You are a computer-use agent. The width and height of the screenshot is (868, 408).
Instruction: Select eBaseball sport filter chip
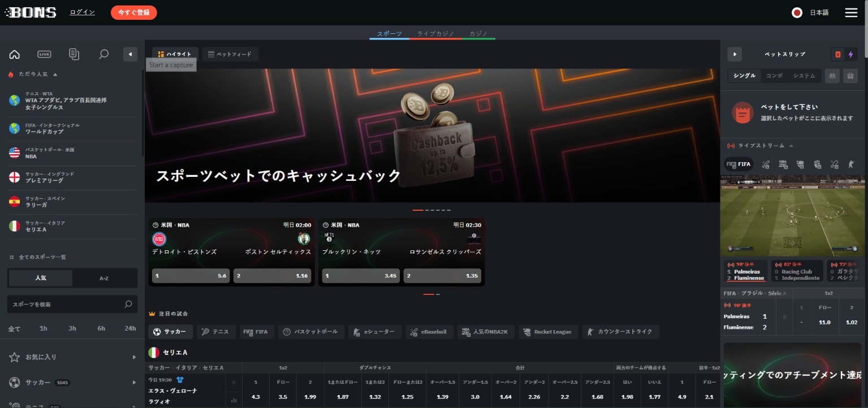pos(429,332)
